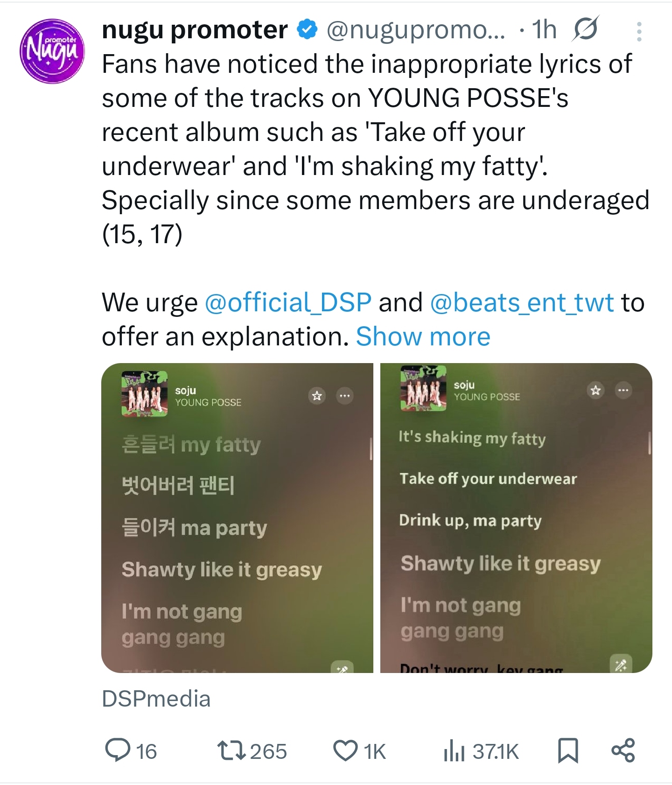Like the tweet with heart icon

345,750
